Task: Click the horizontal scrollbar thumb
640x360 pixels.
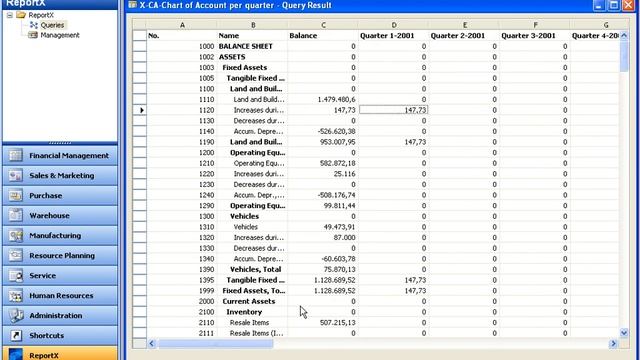Action: [216, 344]
